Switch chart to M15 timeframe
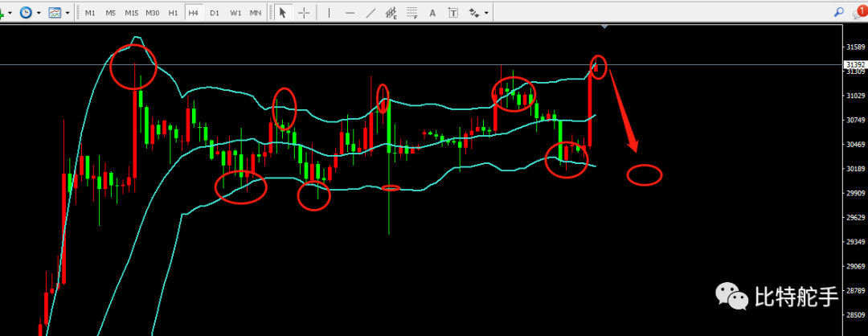The image size is (868, 336). tap(132, 12)
